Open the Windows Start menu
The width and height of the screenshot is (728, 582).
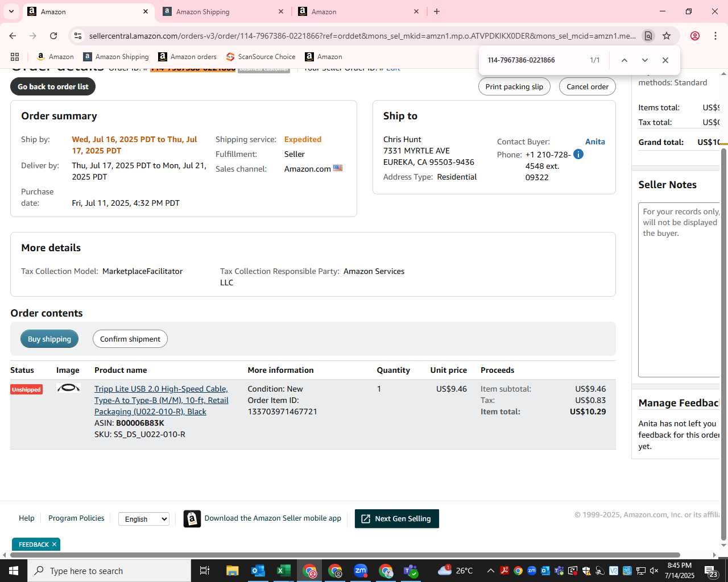13,571
